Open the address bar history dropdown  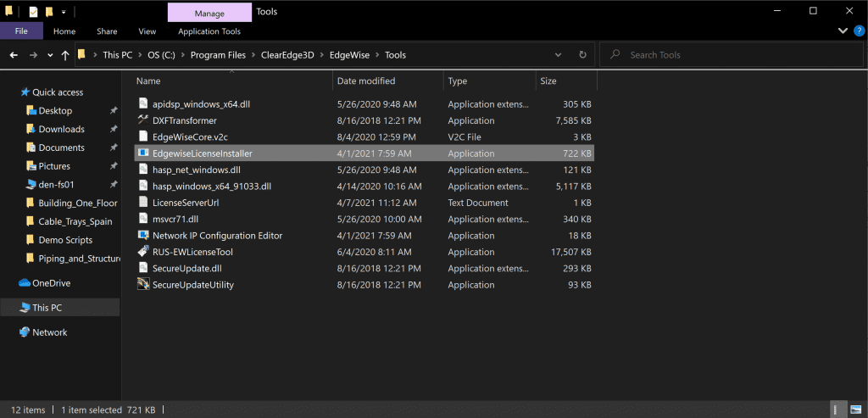(559, 55)
